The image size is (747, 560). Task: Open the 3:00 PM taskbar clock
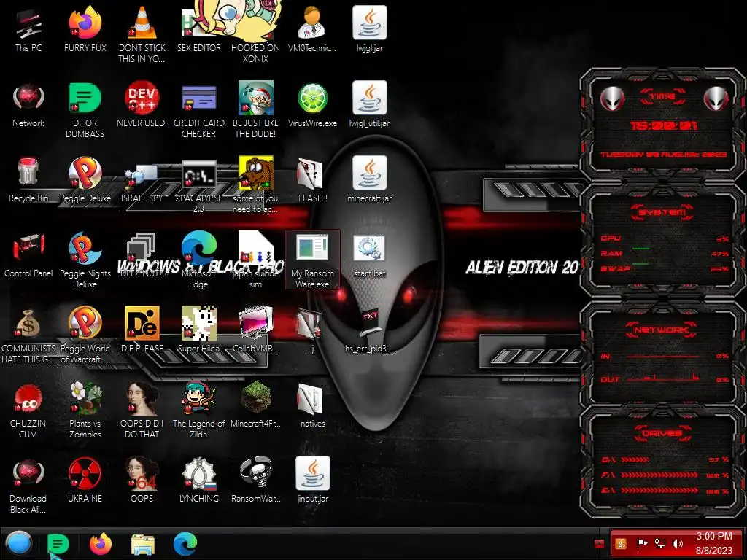point(713,543)
